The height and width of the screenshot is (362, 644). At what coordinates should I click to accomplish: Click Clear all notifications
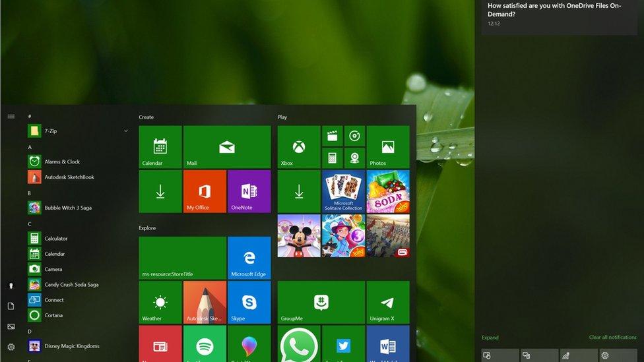[x=612, y=338]
